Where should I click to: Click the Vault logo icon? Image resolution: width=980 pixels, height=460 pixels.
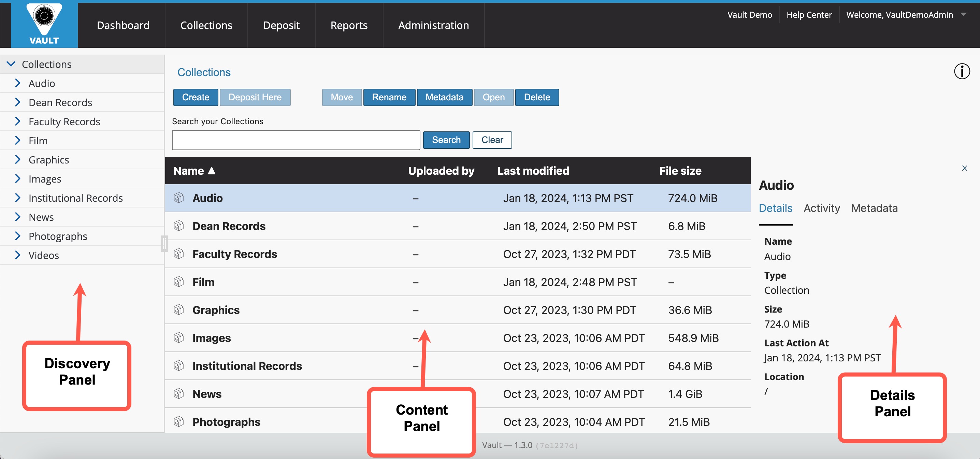pyautogui.click(x=44, y=24)
